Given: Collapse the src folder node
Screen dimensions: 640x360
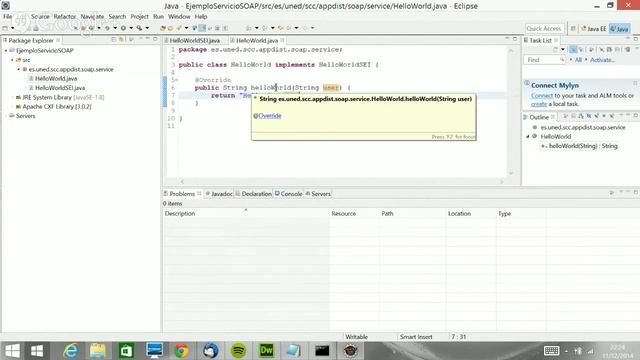Looking at the screenshot, I should coord(12,60).
